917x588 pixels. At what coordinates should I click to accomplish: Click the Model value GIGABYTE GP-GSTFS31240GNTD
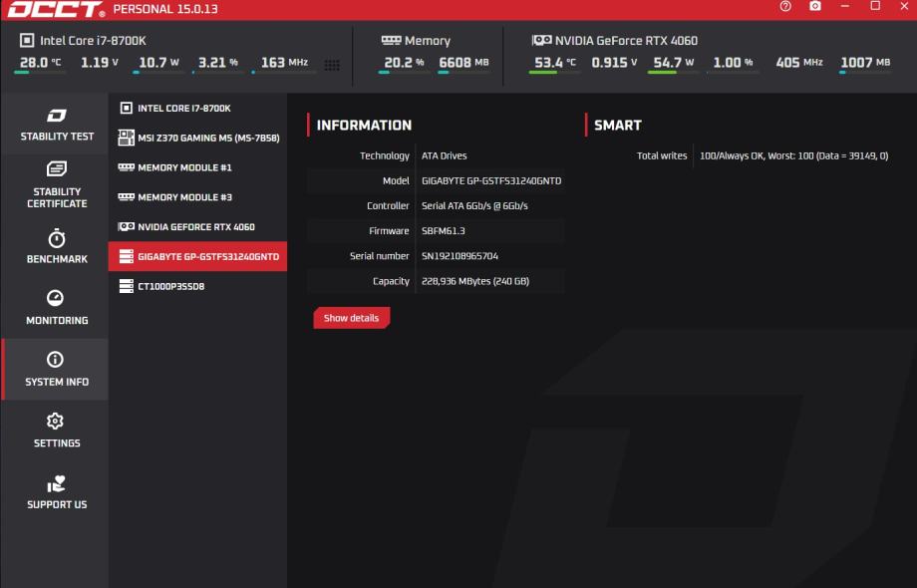(491, 181)
